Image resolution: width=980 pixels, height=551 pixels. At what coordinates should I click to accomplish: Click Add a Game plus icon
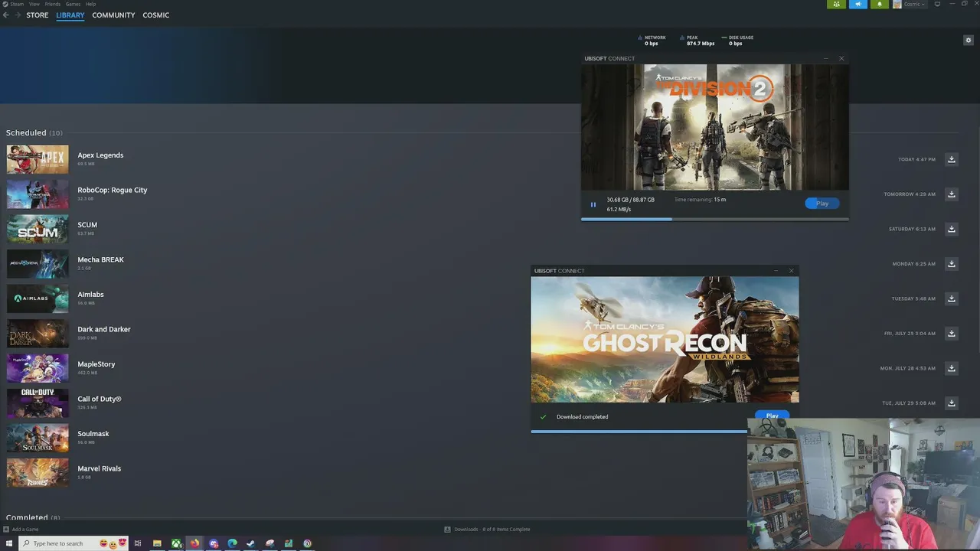tap(7, 529)
